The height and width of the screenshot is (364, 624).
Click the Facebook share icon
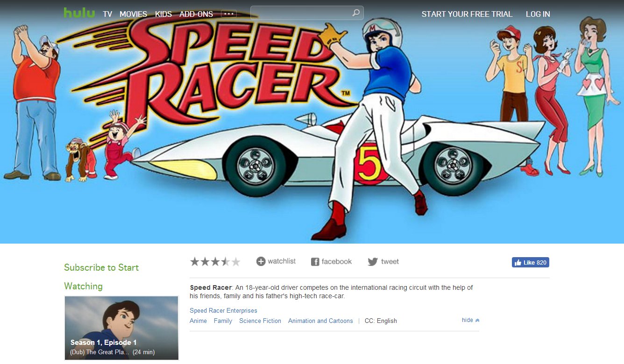coord(315,262)
